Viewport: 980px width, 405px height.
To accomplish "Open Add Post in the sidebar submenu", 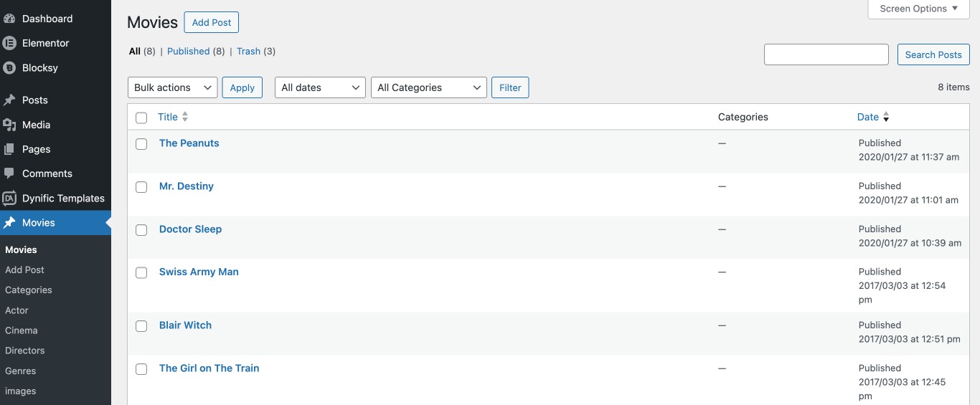I will click(x=24, y=270).
